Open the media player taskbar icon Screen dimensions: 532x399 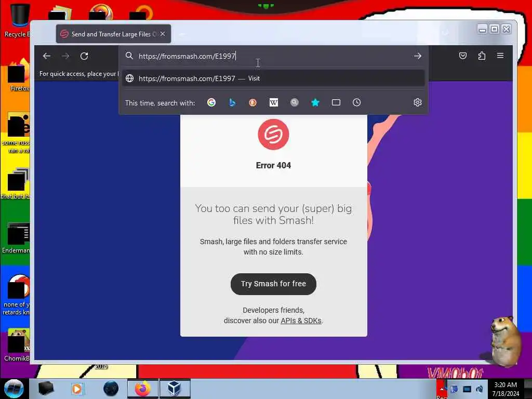77,389
